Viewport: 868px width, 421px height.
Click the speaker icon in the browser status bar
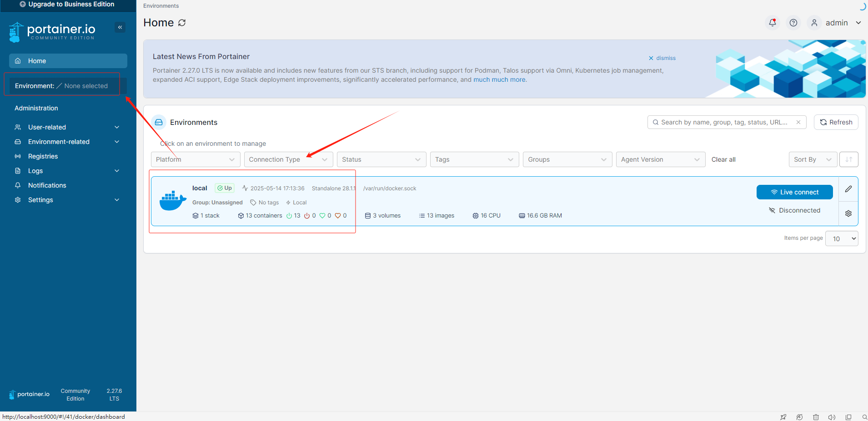tap(832, 417)
